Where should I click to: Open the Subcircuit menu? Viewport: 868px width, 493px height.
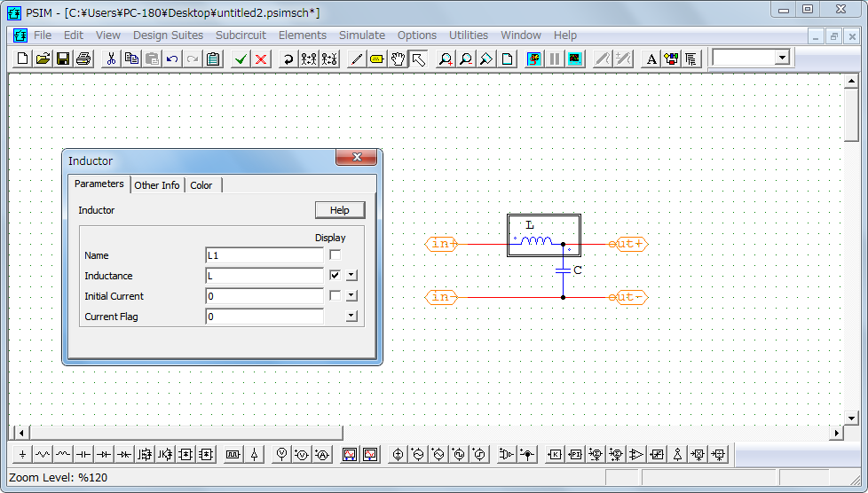(x=241, y=35)
